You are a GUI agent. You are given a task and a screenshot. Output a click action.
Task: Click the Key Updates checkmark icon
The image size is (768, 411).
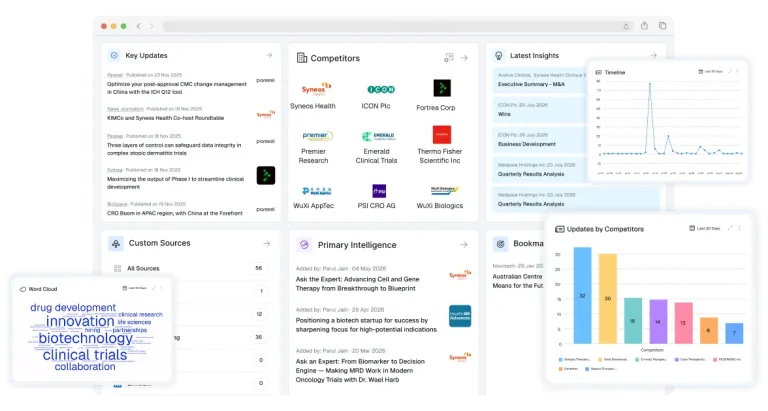pyautogui.click(x=114, y=55)
